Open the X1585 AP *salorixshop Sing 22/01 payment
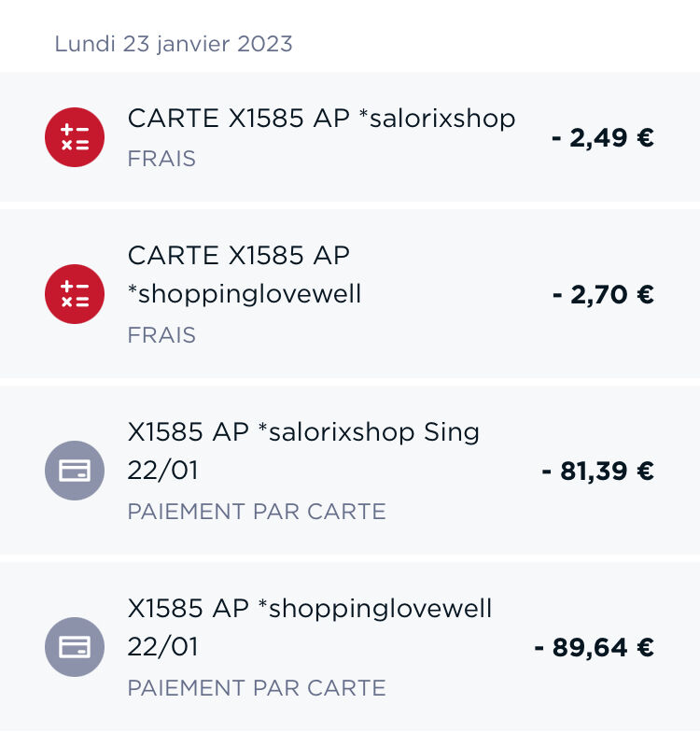Image resolution: width=700 pixels, height=732 pixels. (350, 471)
